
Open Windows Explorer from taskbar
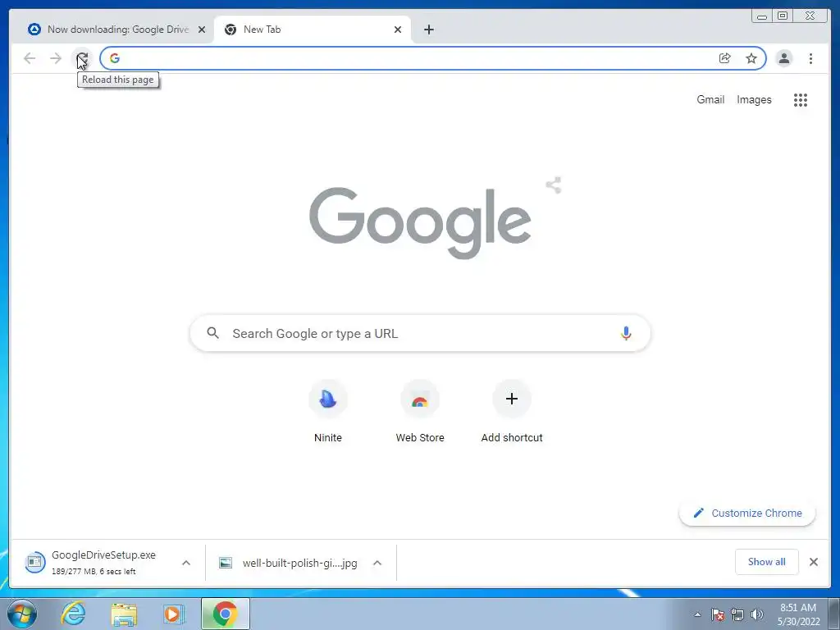124,614
